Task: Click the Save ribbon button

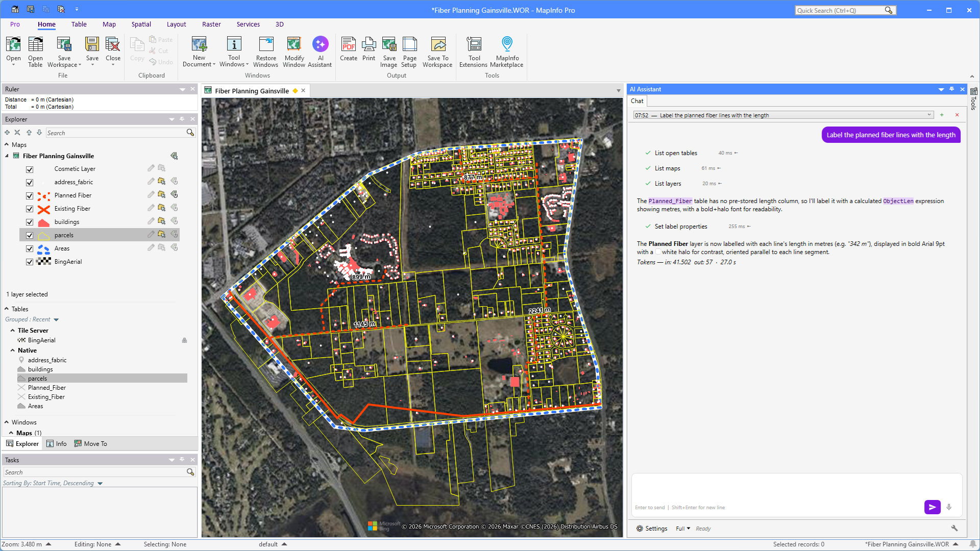Action: point(92,52)
